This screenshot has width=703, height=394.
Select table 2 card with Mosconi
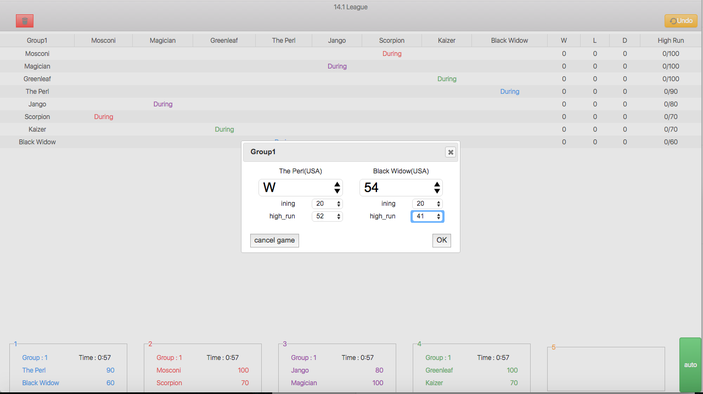[203, 368]
